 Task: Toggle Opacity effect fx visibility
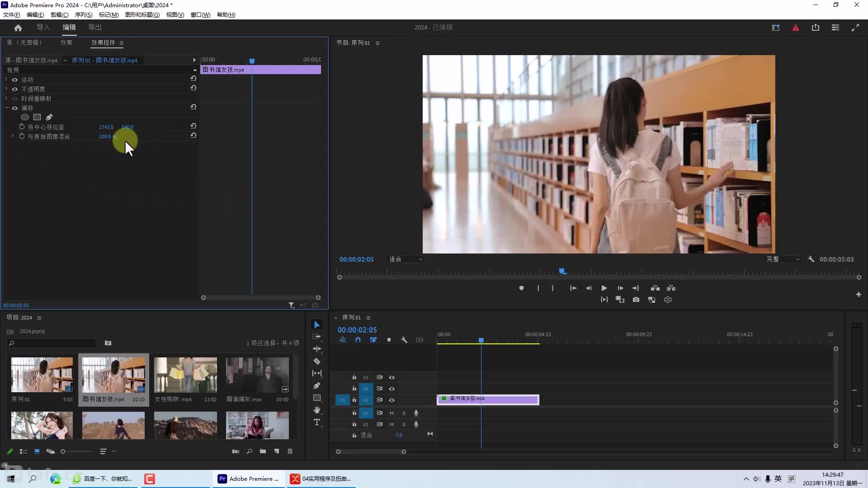pos(14,89)
